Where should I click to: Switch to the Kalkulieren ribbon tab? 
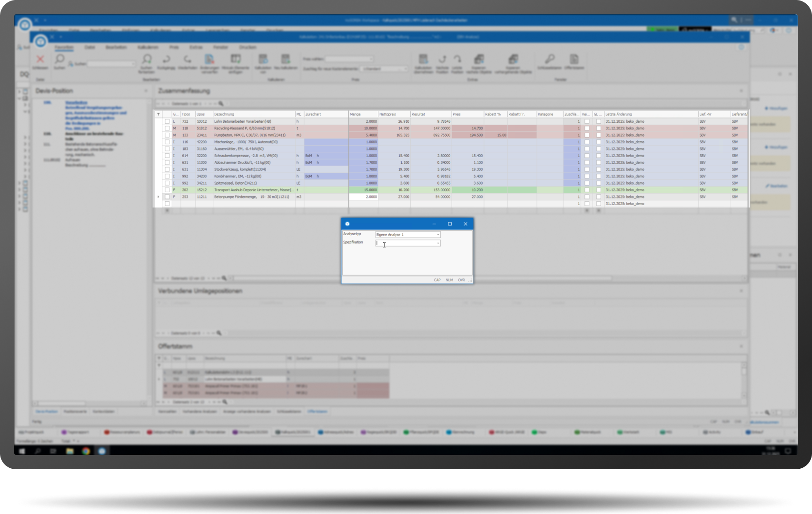coord(148,47)
